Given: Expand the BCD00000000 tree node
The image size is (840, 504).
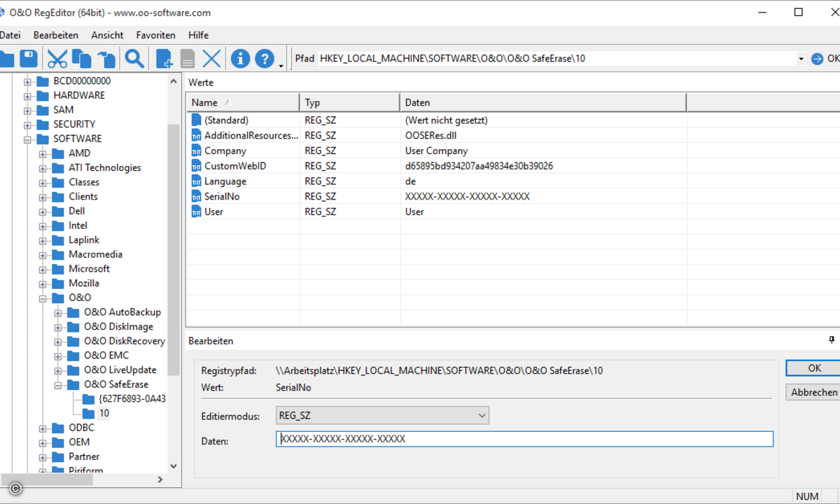Looking at the screenshot, I should pyautogui.click(x=27, y=81).
